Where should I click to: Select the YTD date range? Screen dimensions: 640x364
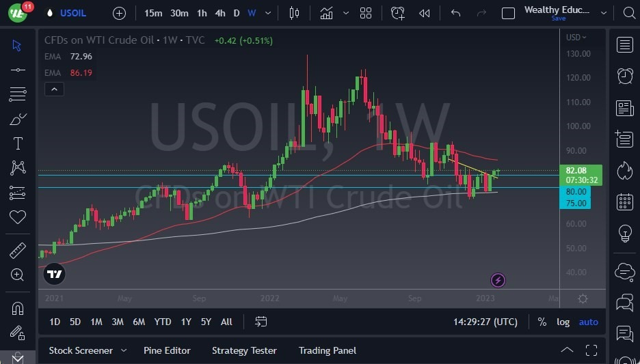(163, 322)
